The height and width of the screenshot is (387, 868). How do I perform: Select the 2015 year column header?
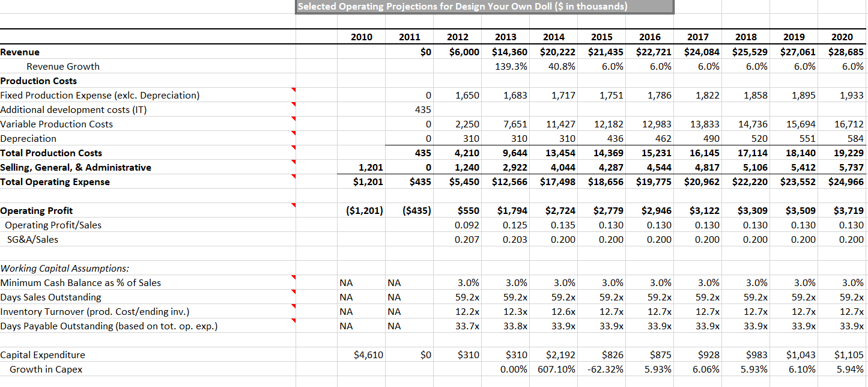tap(602, 37)
